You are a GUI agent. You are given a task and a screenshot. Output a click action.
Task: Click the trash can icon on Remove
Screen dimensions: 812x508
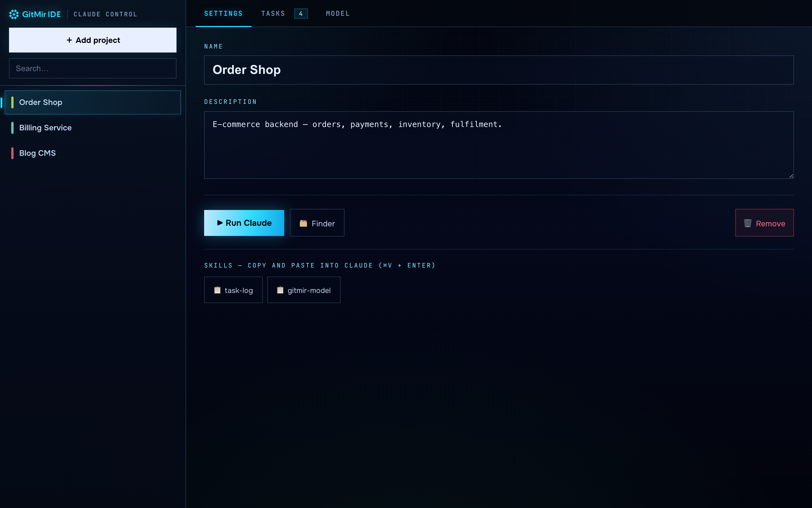click(748, 223)
